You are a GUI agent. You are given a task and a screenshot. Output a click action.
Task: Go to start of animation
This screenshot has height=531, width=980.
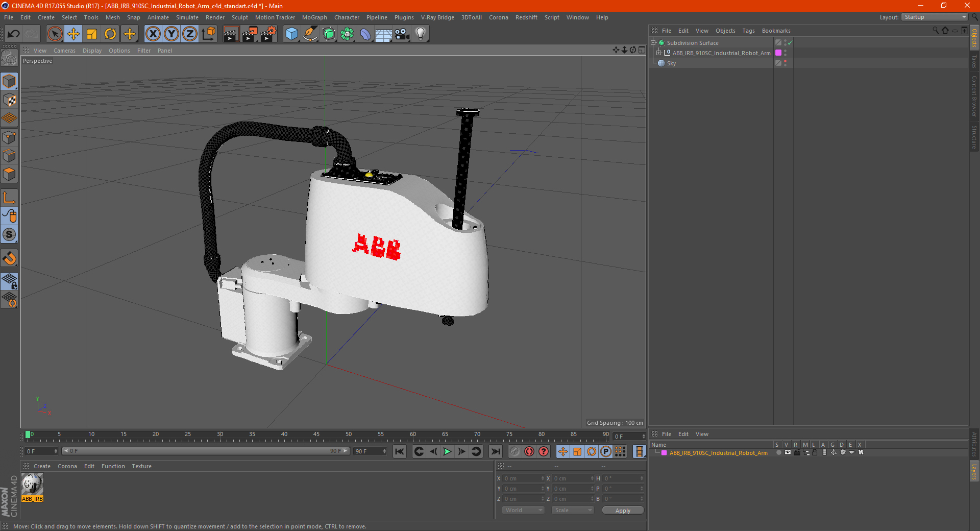coord(400,451)
